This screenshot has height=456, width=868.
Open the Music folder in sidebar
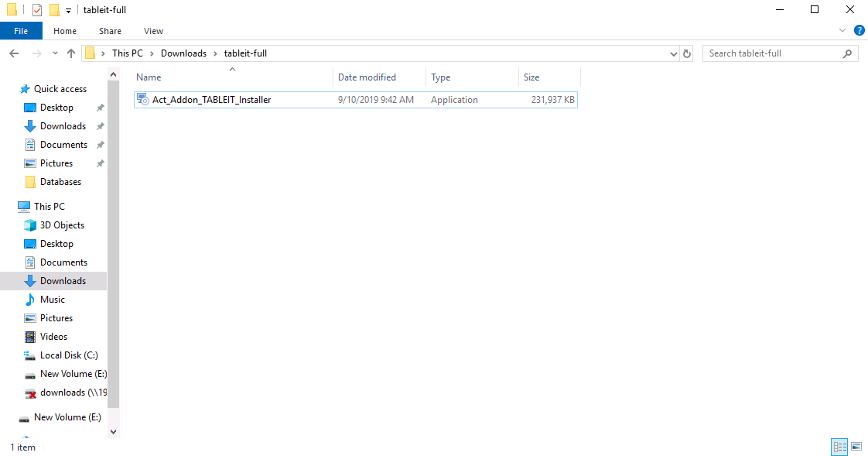tap(52, 300)
